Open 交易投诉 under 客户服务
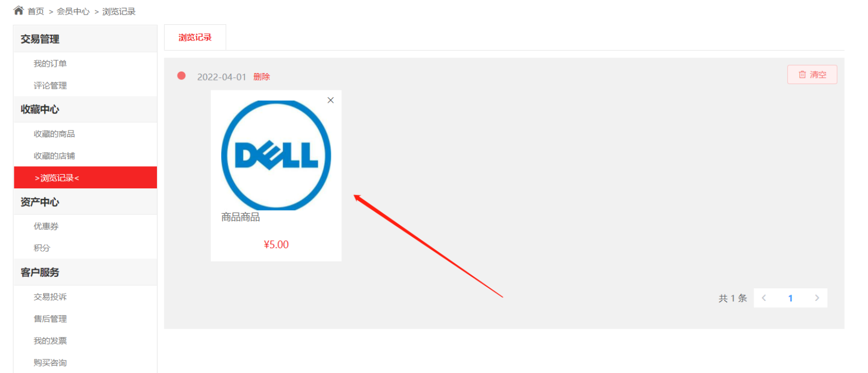 tap(50, 297)
